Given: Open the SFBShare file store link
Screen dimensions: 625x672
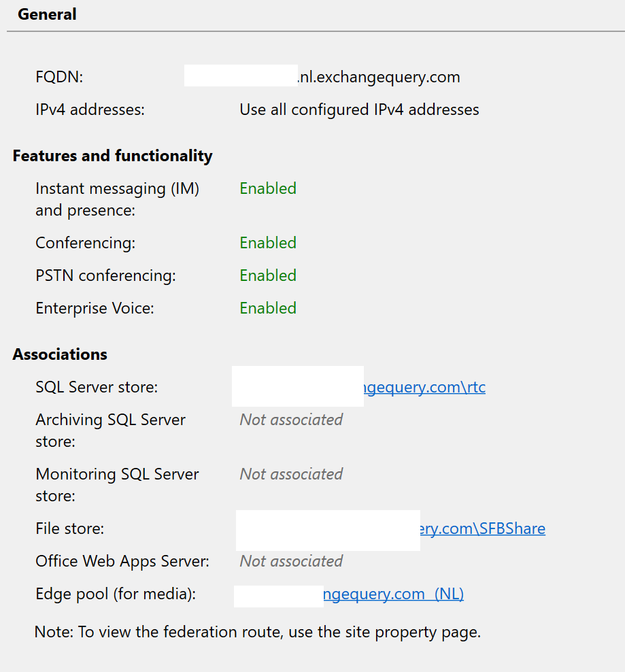Looking at the screenshot, I should pyautogui.click(x=483, y=529).
